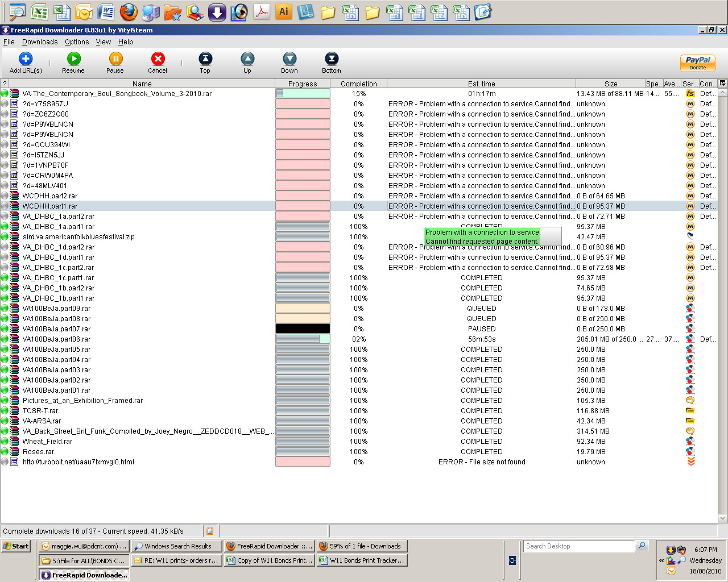The height and width of the screenshot is (582, 728).
Task: Click the orange Pause toolbar icon
Action: tap(115, 59)
